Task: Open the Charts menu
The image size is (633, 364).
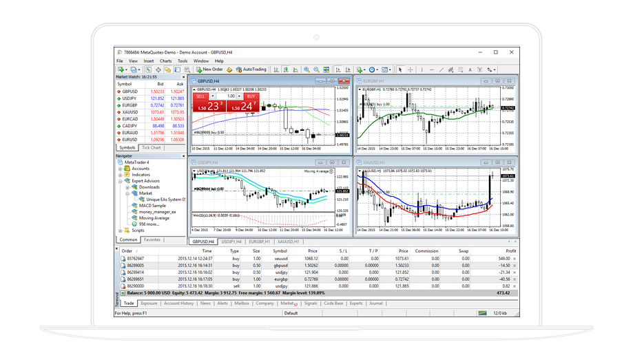Action: (x=165, y=61)
